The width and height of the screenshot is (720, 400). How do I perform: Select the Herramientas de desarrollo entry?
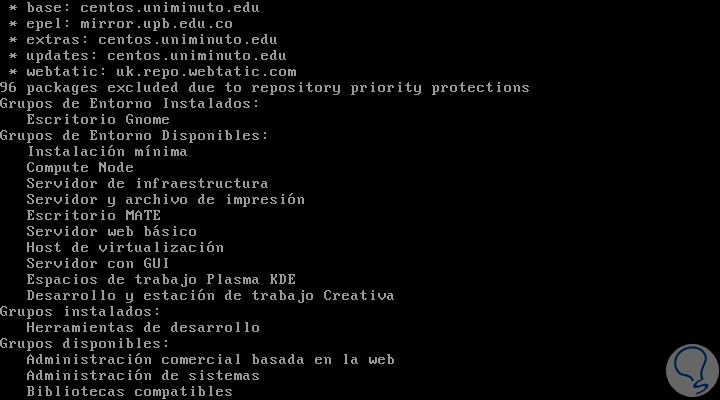[x=143, y=328]
